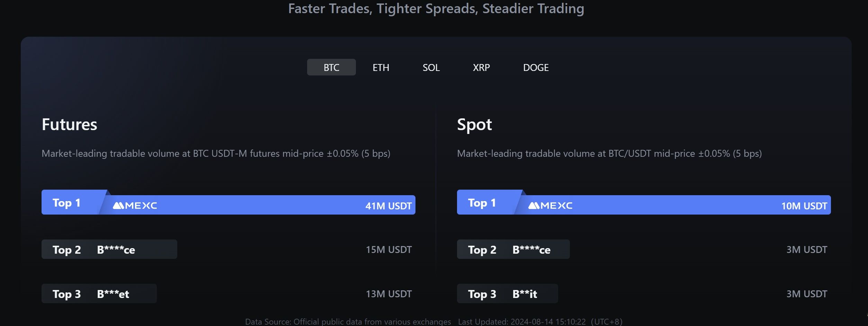
Task: Switch to the DOGE tab
Action: [x=535, y=67]
